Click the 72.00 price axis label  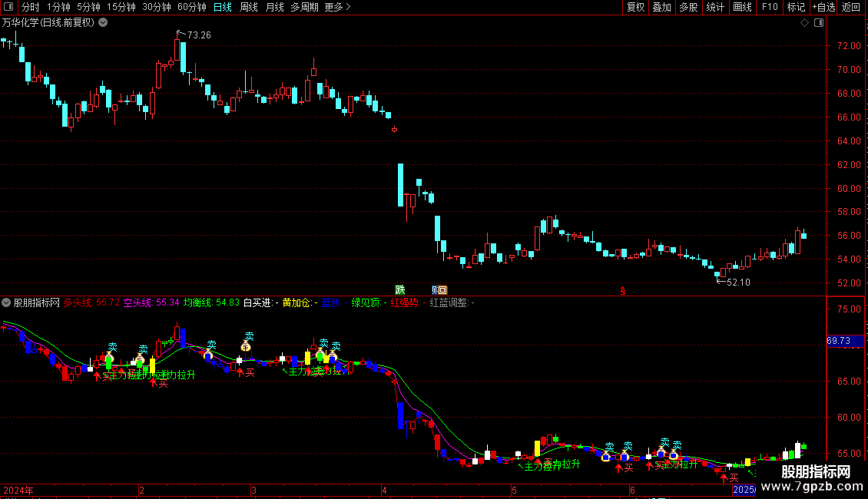pyautogui.click(x=849, y=46)
